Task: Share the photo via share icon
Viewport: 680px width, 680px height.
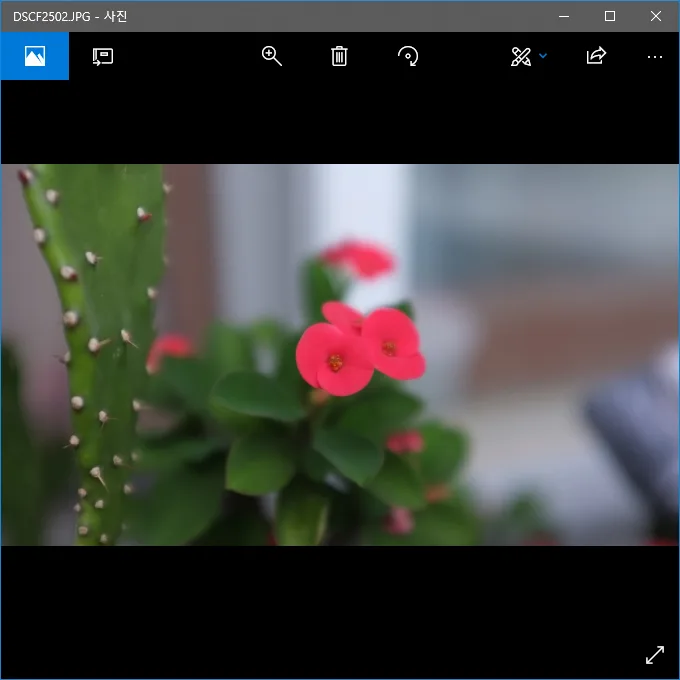Action: [596, 56]
